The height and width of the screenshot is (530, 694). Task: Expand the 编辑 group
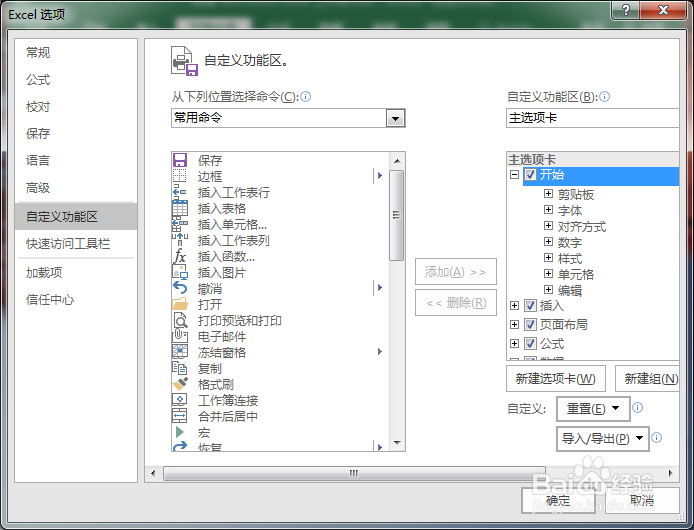pos(548,290)
